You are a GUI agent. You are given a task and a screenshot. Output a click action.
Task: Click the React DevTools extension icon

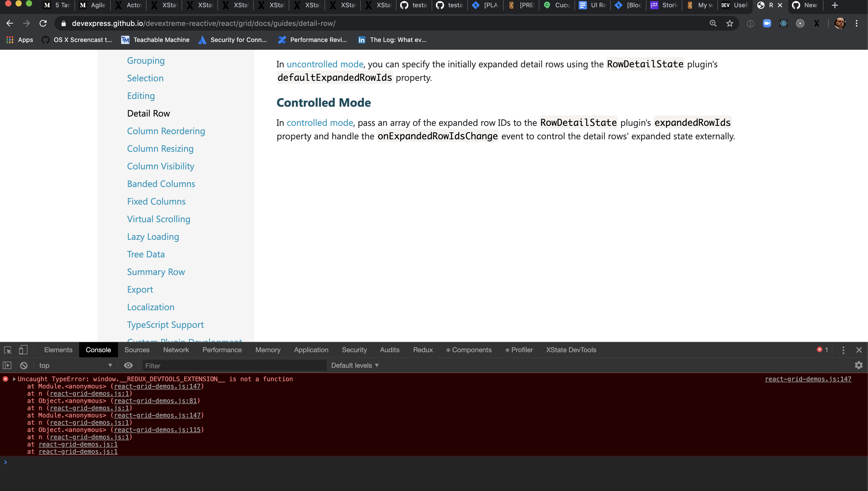(x=783, y=23)
